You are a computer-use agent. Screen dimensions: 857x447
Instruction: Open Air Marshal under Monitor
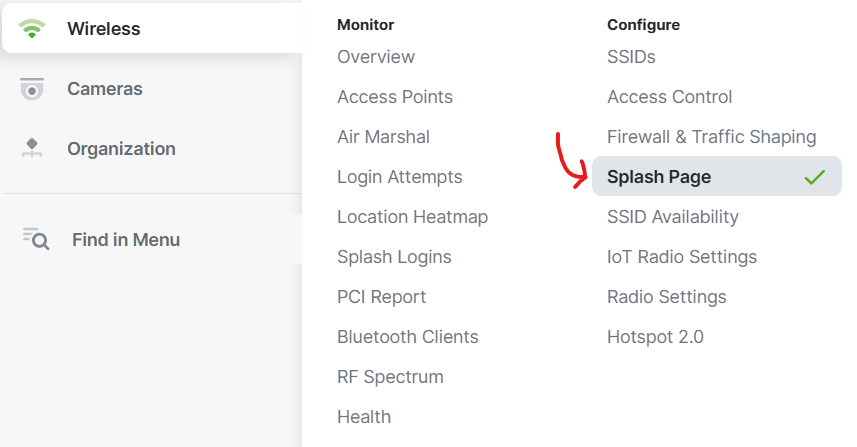[x=383, y=137]
